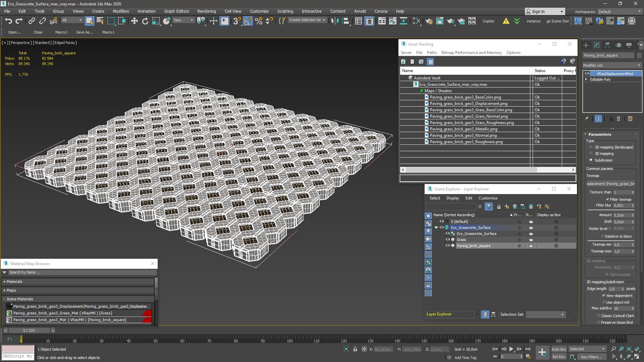
Task: Choose the Select Object tool
Action: click(89, 21)
